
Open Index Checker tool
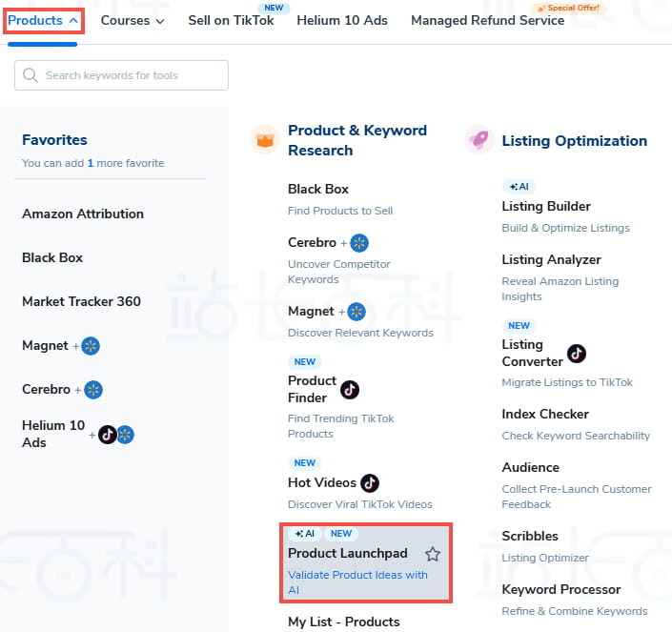(545, 414)
